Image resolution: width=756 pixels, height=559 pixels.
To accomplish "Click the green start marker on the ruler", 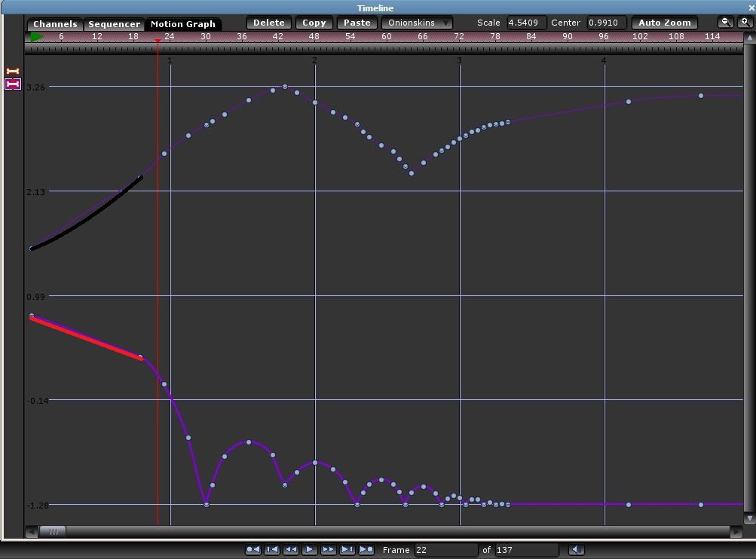I will 37,37.
